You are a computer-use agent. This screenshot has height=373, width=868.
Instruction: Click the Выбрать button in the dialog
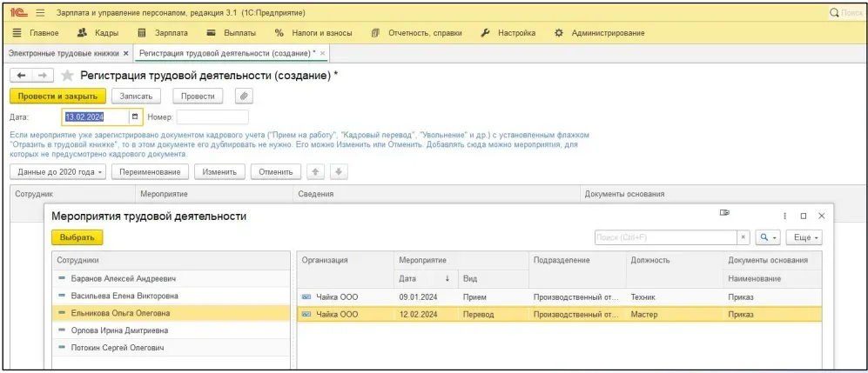coord(77,237)
